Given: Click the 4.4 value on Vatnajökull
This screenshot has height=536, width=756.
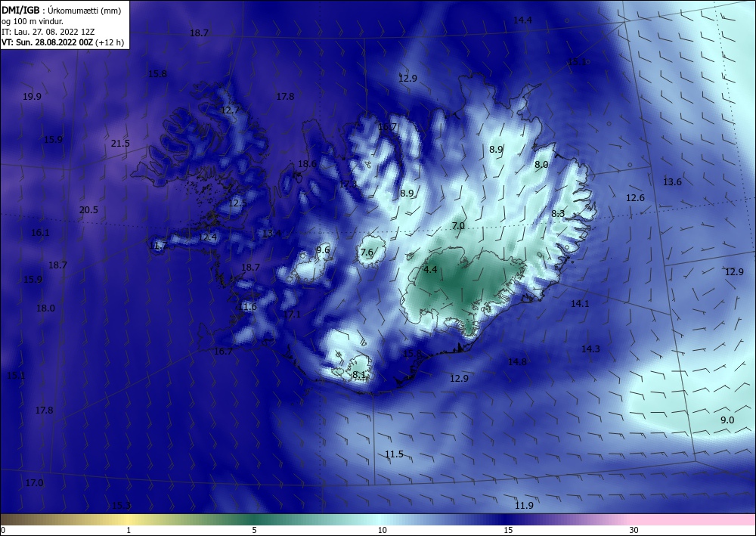Looking at the screenshot, I should pos(430,269).
